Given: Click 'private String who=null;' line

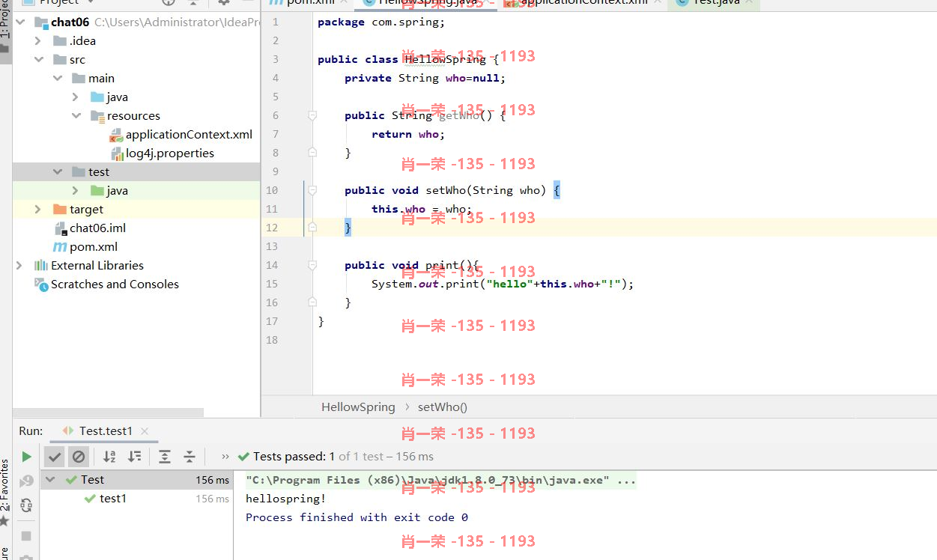Looking at the screenshot, I should tap(425, 78).
